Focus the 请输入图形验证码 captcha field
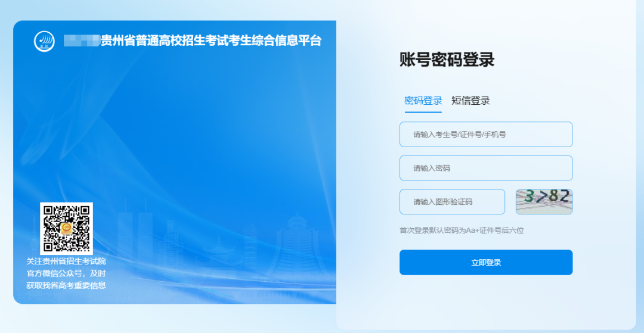The image size is (644, 333). coord(452,202)
